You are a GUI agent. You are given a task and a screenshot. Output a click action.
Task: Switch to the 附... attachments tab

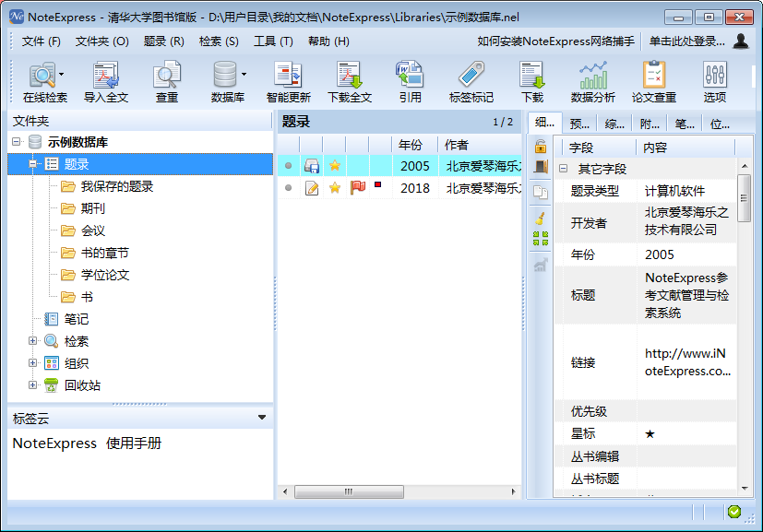650,124
